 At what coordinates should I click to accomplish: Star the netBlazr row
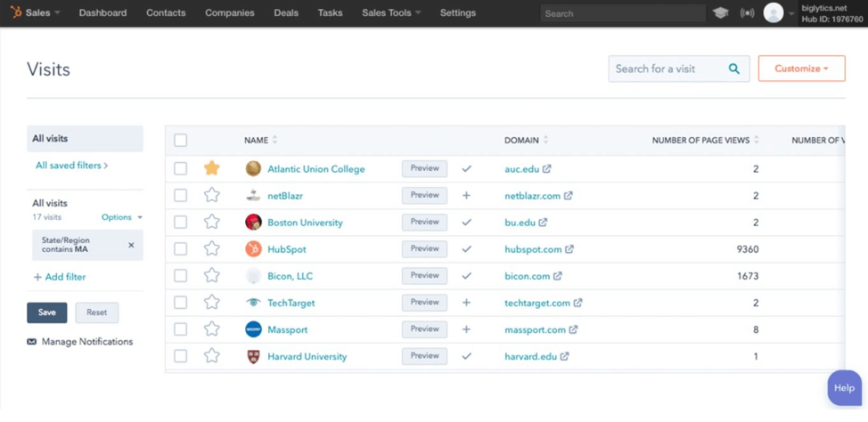point(211,195)
